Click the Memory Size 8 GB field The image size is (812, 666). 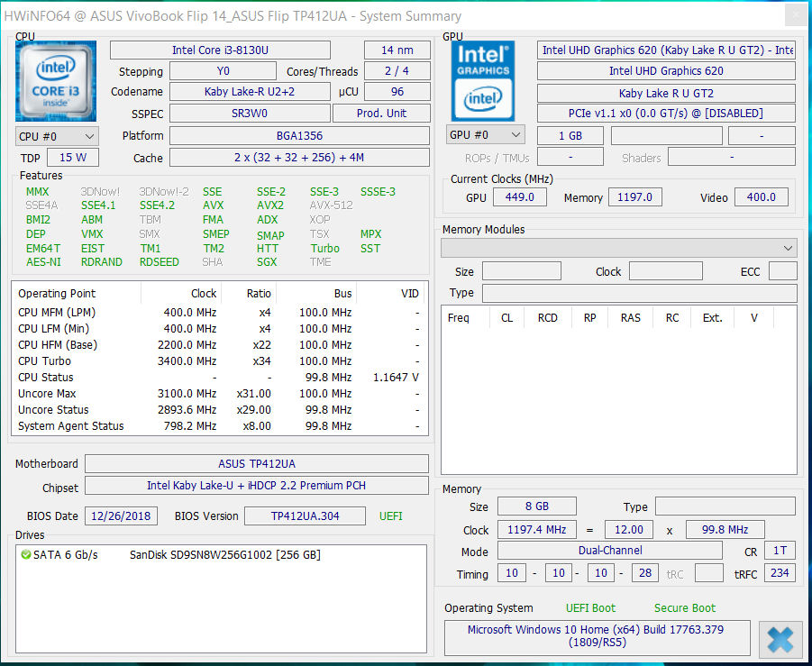click(537, 506)
